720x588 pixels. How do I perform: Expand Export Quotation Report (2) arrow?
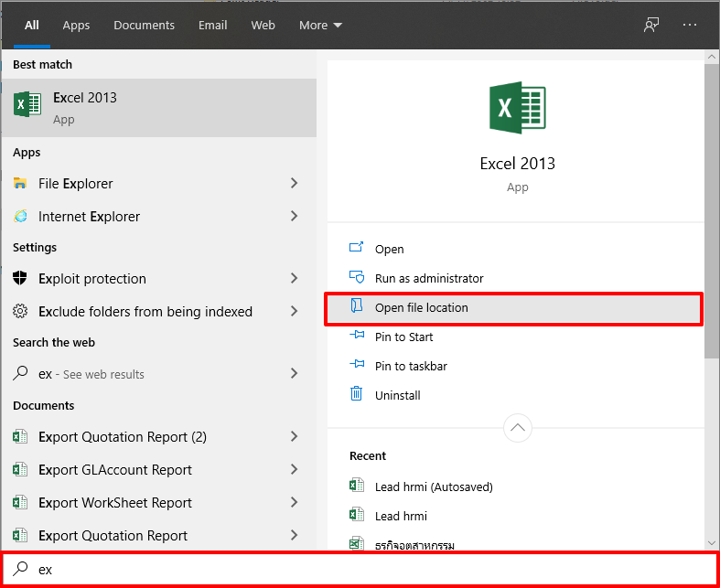295,436
